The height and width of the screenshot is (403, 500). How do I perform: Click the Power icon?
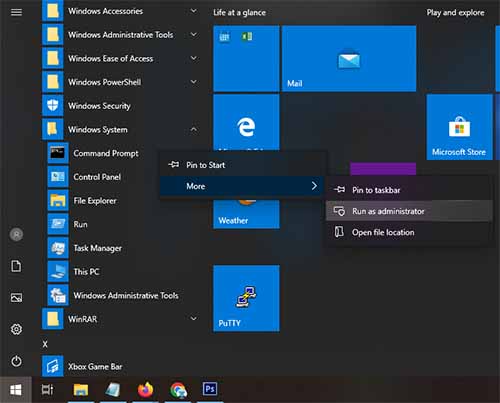[x=16, y=361]
